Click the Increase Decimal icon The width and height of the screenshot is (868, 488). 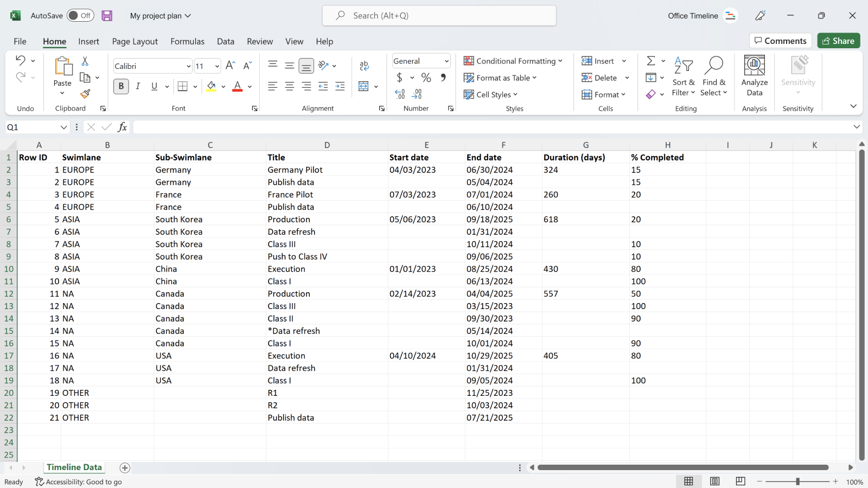(417, 94)
